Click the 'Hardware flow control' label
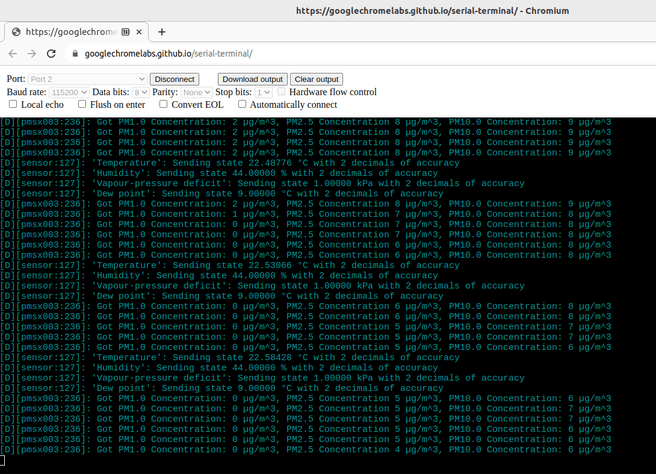This screenshot has height=474, width=656. pos(333,92)
